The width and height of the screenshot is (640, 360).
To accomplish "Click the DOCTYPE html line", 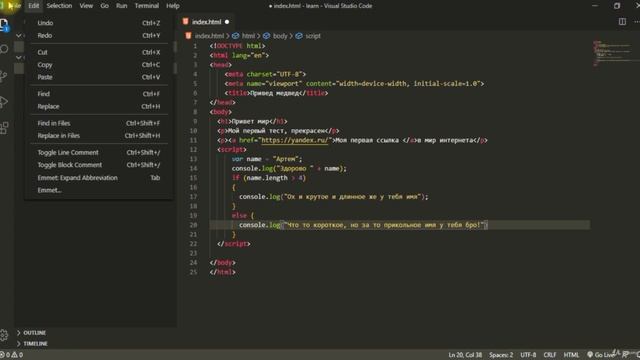I will click(237, 46).
